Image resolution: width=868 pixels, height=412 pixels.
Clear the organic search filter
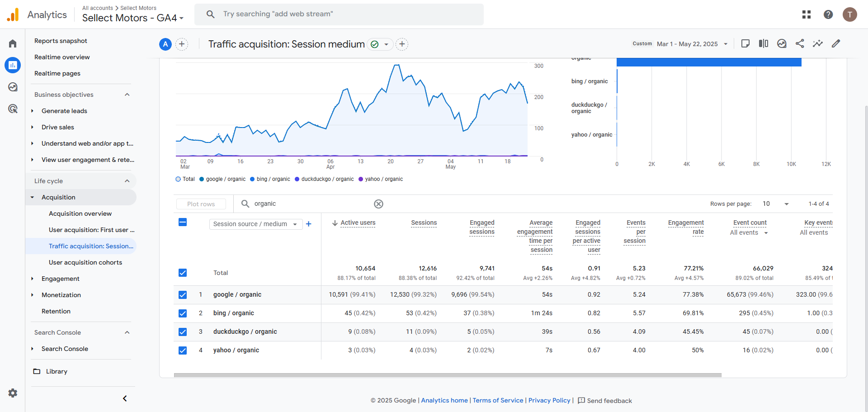379,204
